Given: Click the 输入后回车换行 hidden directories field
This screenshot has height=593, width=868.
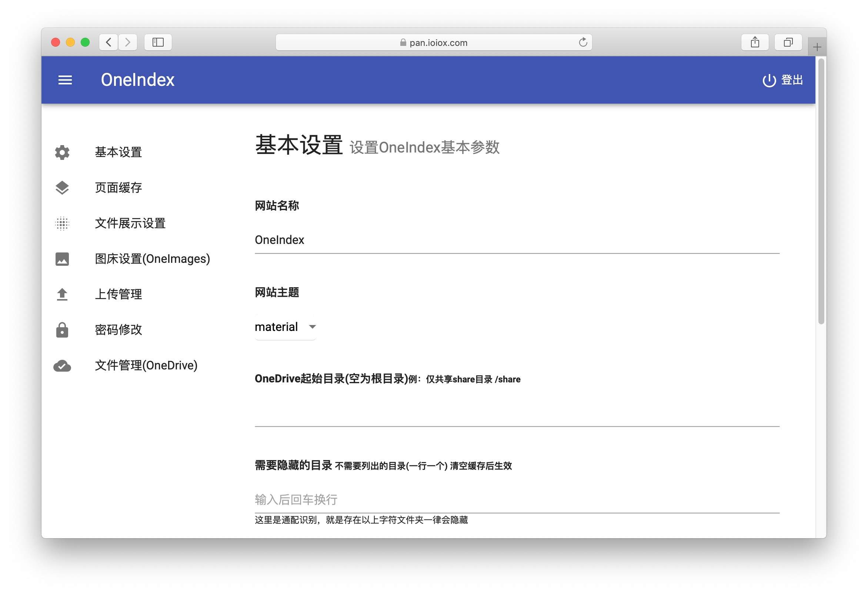Looking at the screenshot, I should (x=517, y=500).
